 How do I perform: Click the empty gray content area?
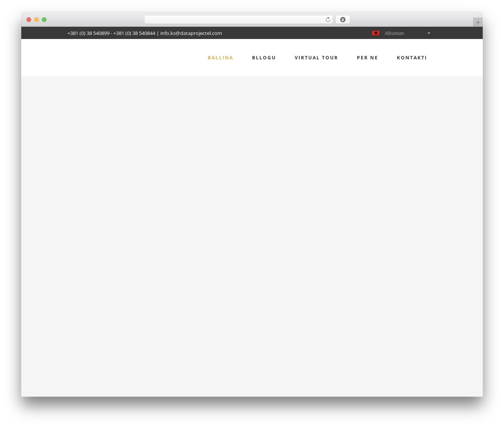click(252, 236)
